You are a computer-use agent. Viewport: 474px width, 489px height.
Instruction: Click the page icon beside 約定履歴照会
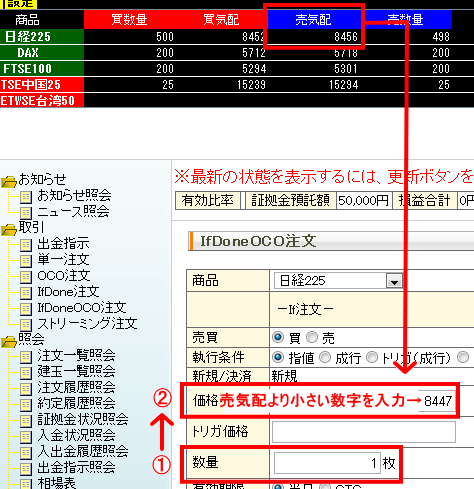click(x=26, y=405)
